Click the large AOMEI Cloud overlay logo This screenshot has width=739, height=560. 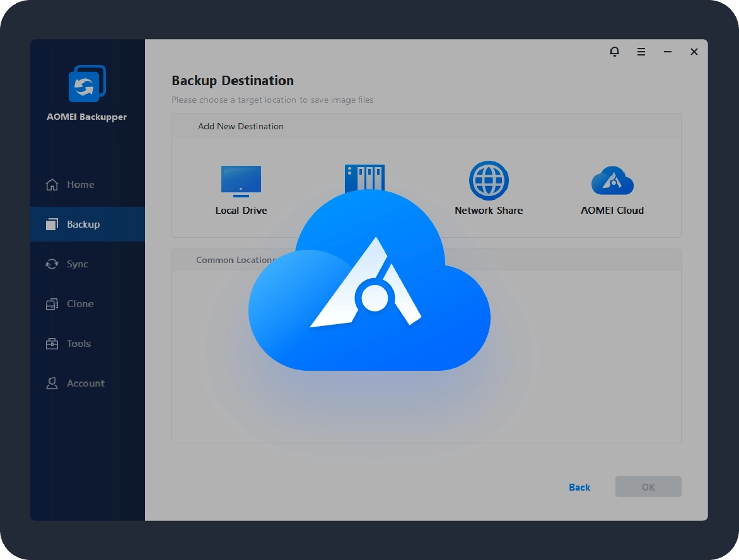pos(369,281)
